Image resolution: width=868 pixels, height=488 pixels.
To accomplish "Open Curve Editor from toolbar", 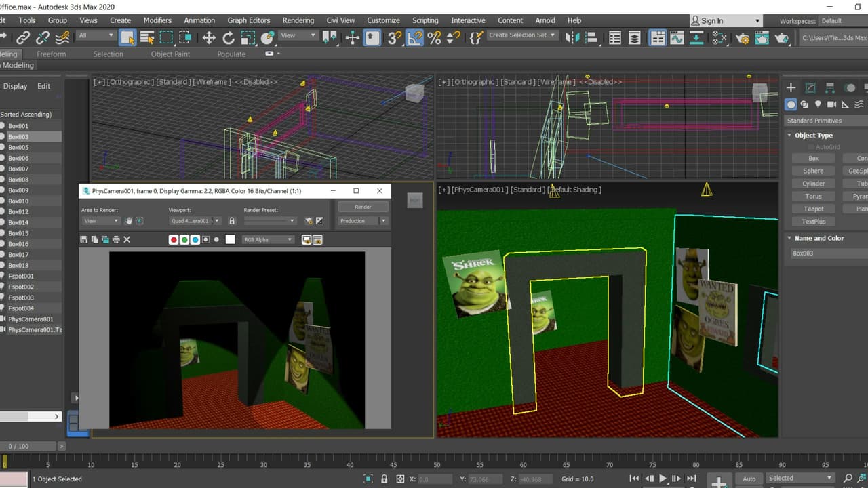I will click(x=676, y=38).
